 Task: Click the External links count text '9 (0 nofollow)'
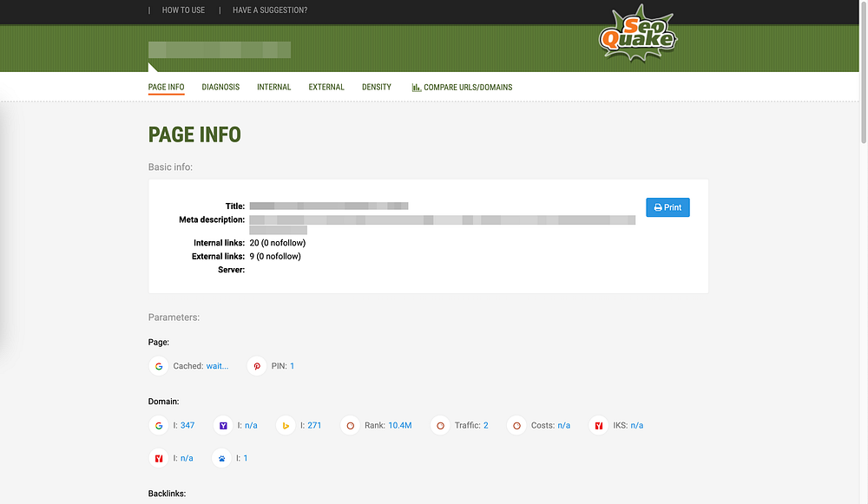point(275,256)
